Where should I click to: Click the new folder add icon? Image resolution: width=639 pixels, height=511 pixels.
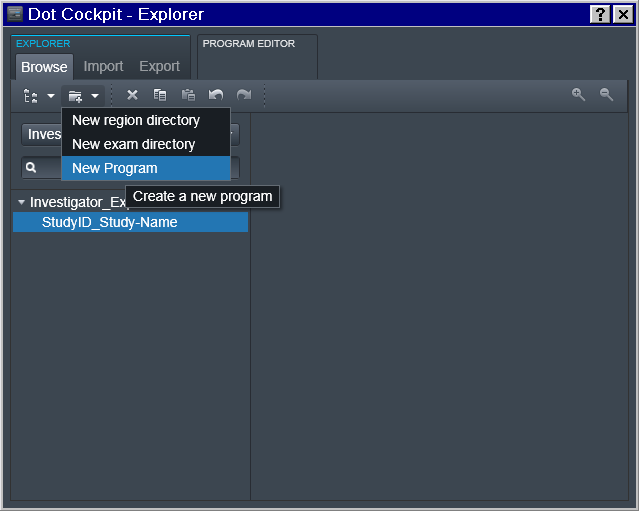75,96
